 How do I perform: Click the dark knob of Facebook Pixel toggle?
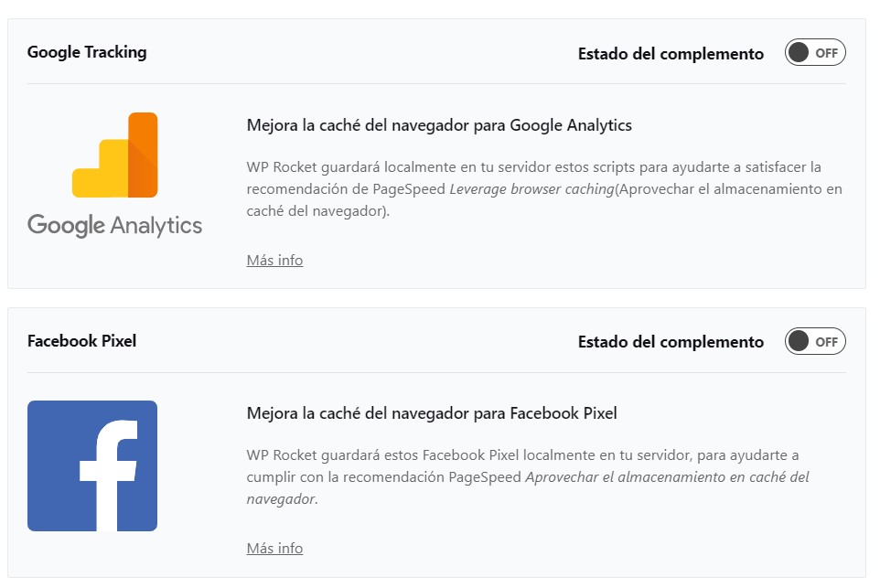click(x=799, y=342)
